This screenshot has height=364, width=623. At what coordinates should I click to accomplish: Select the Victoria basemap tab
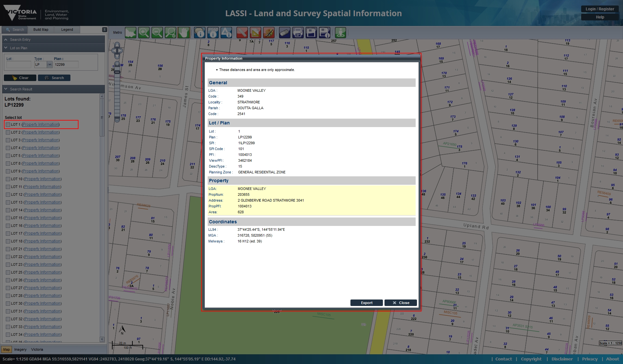click(x=37, y=349)
